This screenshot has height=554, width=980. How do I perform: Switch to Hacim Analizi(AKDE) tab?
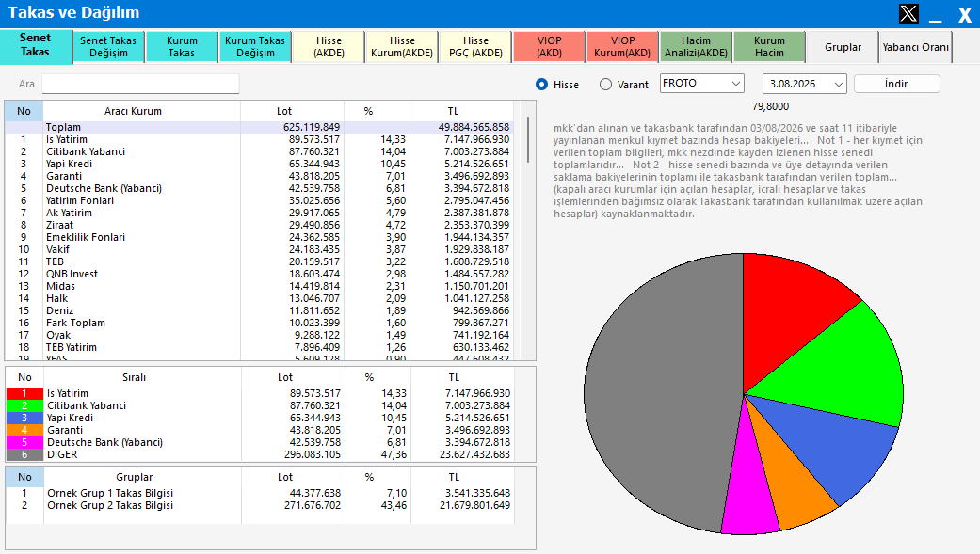tap(696, 47)
